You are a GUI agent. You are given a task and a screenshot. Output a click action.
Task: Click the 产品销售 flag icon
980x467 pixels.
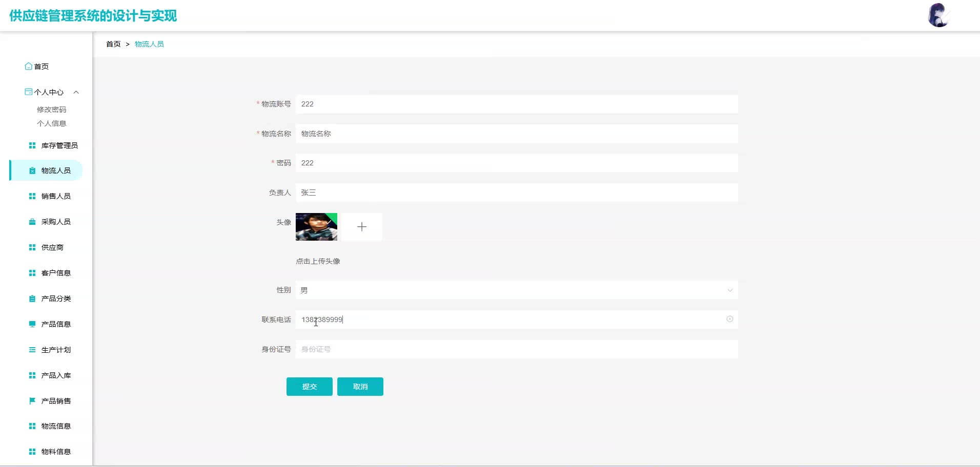[32, 401]
